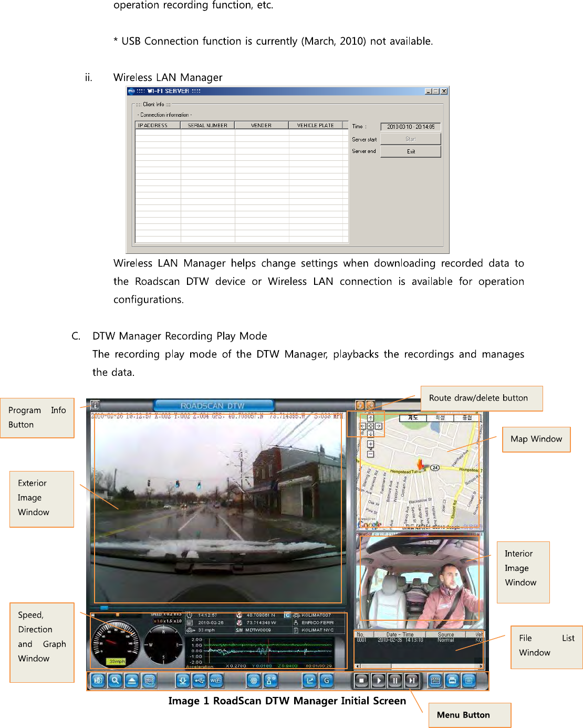
Task: Skip to next frame in playback controls
Action: coord(412,681)
